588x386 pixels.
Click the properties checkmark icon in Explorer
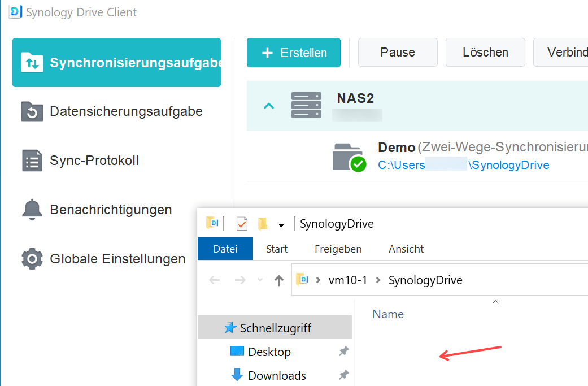click(242, 224)
